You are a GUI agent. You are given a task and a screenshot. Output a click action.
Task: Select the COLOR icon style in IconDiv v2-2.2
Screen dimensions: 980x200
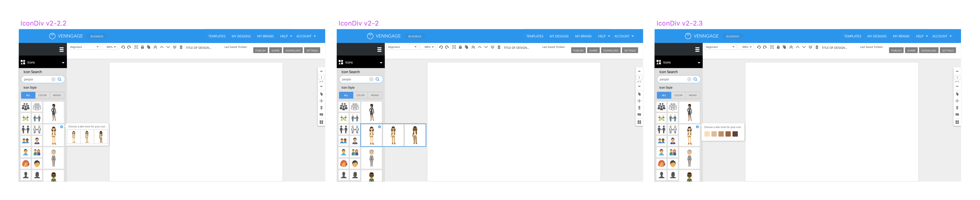[x=42, y=95]
